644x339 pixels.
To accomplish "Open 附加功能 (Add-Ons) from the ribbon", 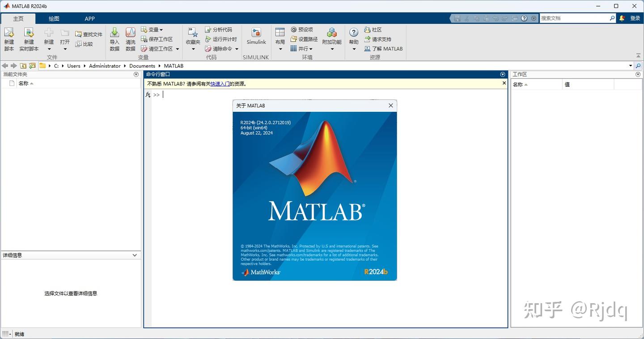I will pyautogui.click(x=331, y=36).
